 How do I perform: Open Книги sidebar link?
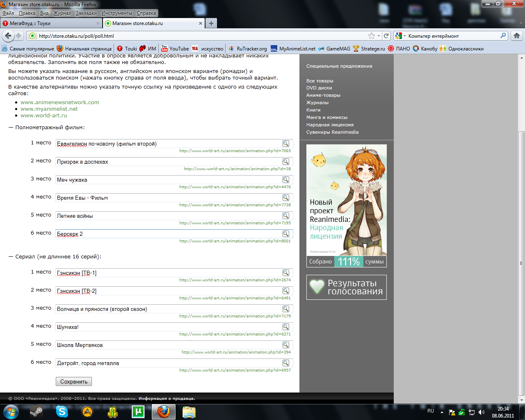tap(313, 110)
